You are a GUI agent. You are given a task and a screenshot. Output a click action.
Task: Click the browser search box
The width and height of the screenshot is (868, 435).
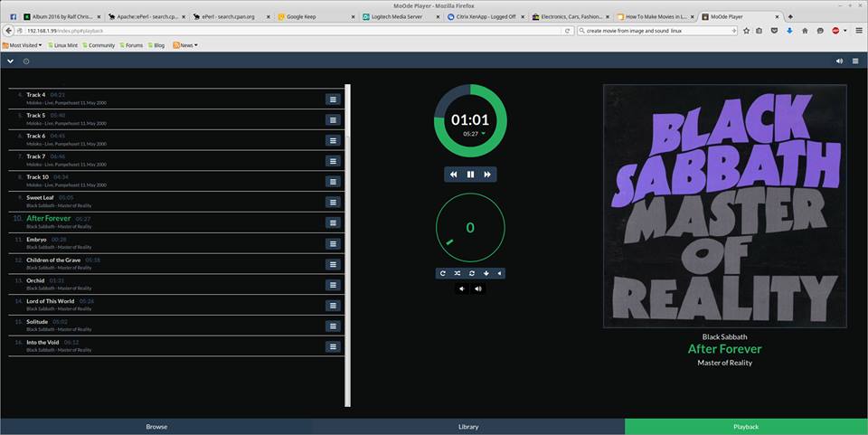point(657,31)
